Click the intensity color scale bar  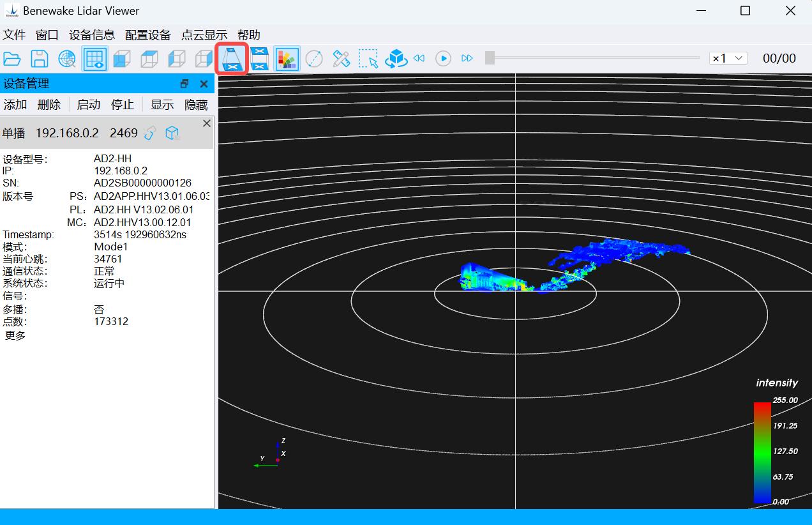pyautogui.click(x=762, y=452)
